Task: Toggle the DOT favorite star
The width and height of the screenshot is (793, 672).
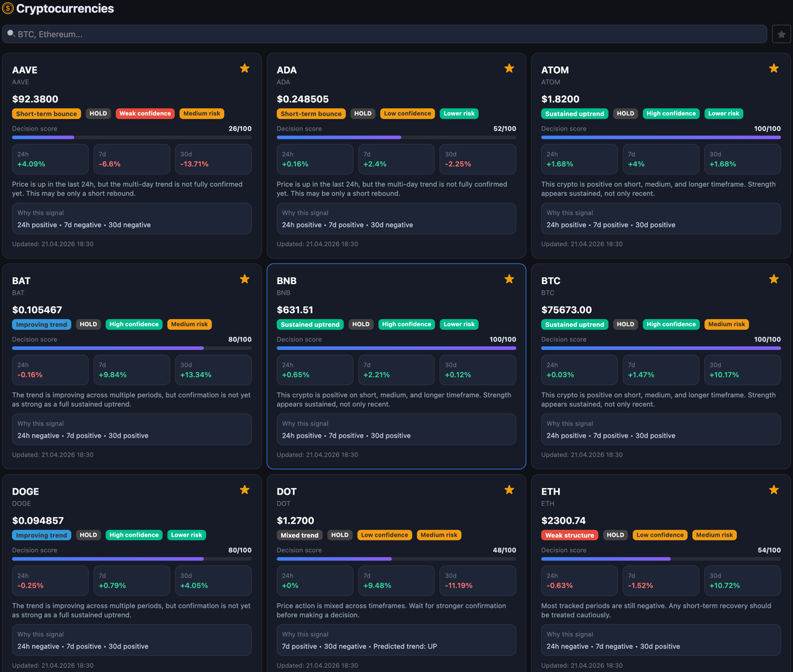Action: coord(509,490)
